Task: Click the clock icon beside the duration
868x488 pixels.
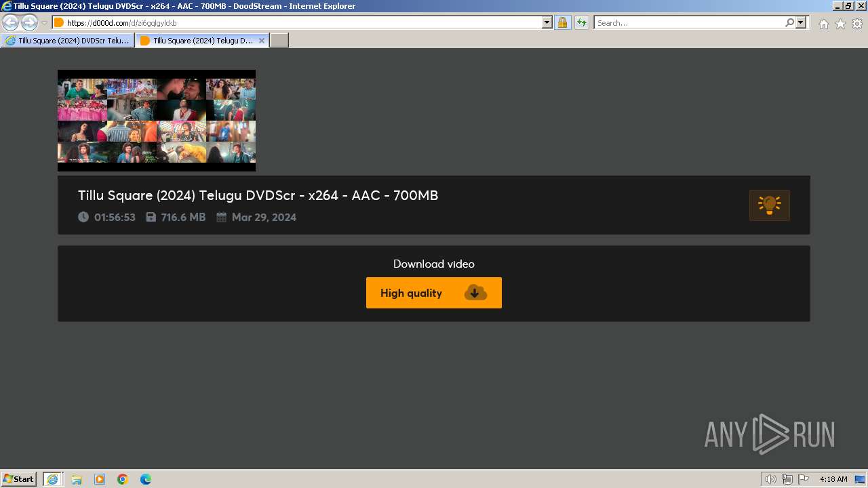Action: pos(83,217)
